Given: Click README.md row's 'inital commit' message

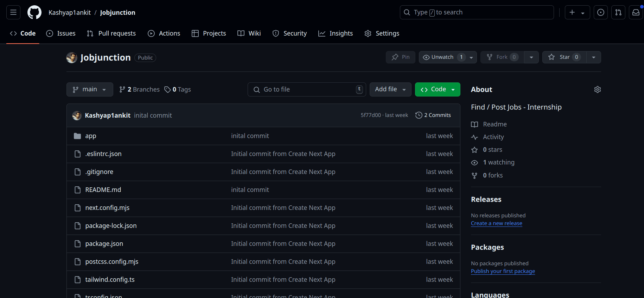Looking at the screenshot, I should click(250, 190).
